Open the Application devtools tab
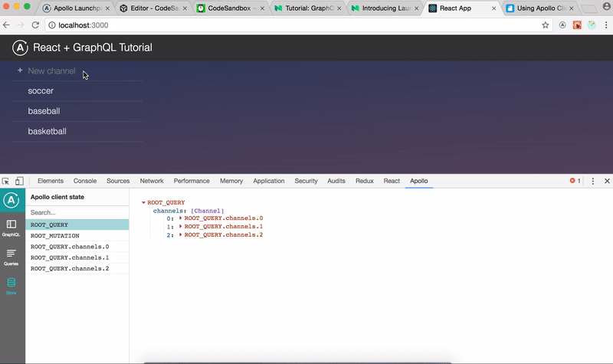The image size is (613, 364). click(269, 181)
